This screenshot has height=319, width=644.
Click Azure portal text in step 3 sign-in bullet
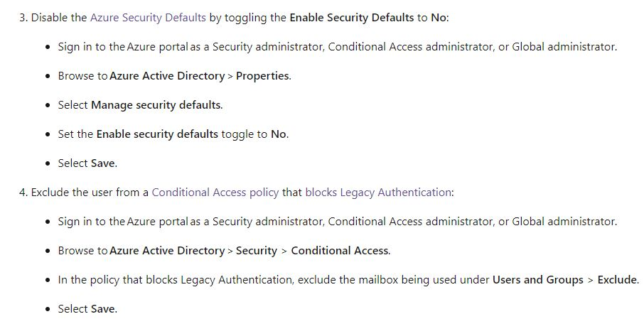[158, 47]
